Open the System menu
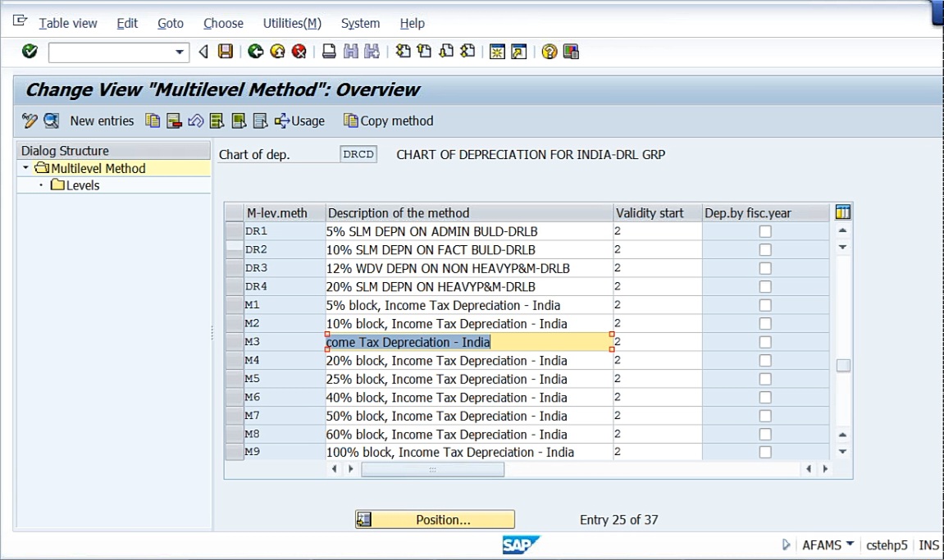 click(x=360, y=24)
